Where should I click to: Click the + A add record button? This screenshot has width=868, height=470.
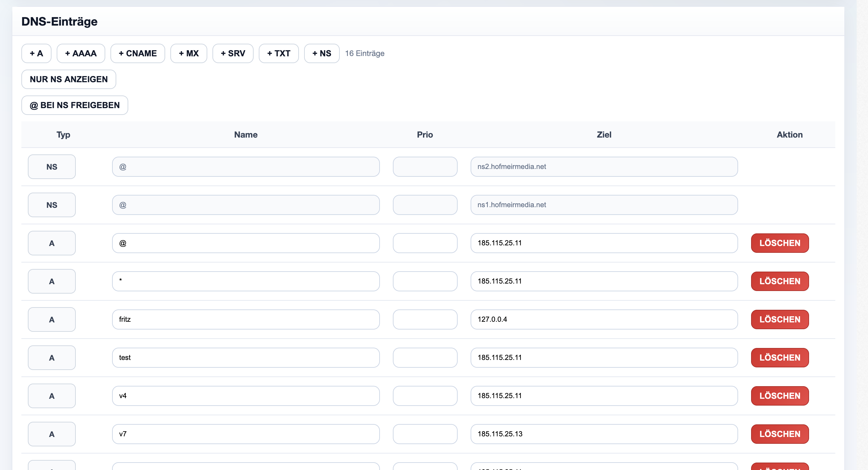(36, 53)
